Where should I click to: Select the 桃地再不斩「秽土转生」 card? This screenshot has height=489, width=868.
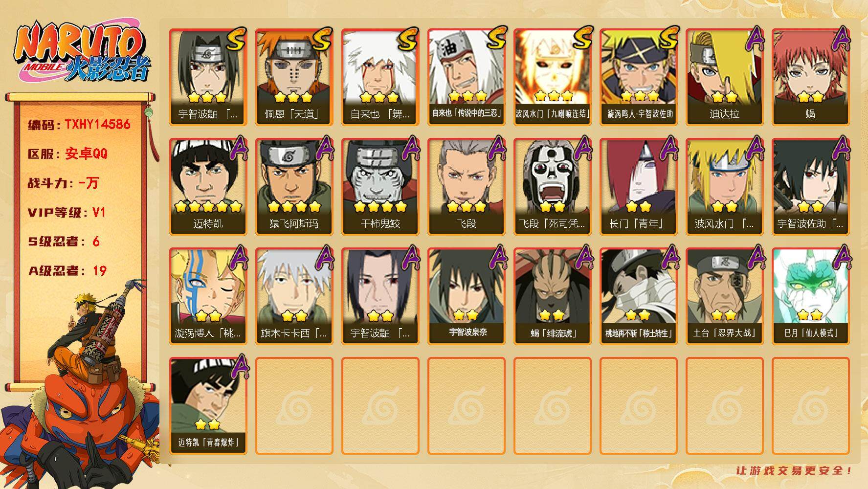click(x=638, y=296)
